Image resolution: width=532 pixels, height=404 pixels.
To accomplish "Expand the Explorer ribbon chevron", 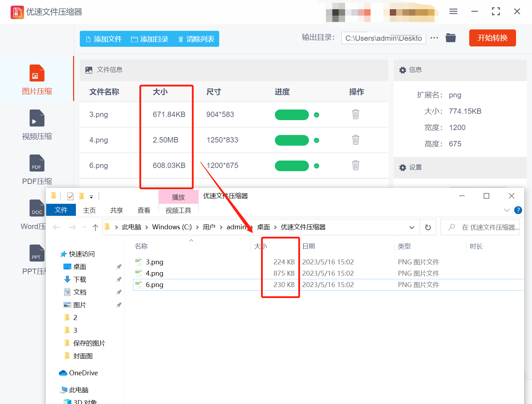I will (x=506, y=210).
